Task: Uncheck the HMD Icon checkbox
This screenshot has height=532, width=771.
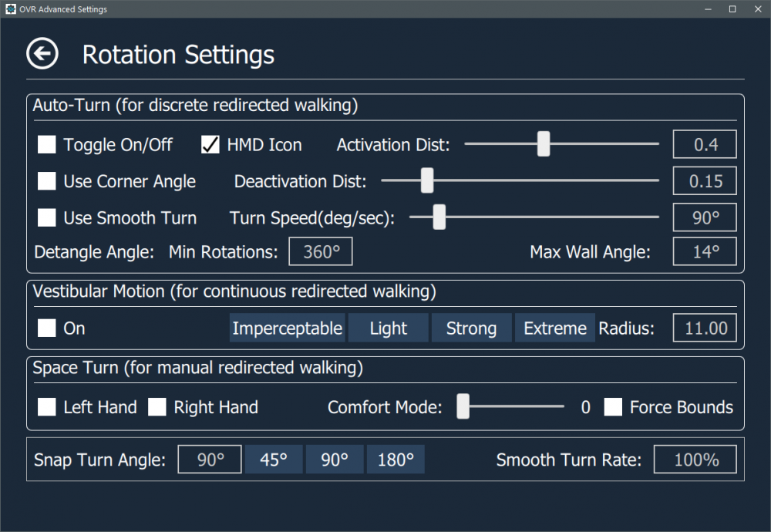Action: 210,144
